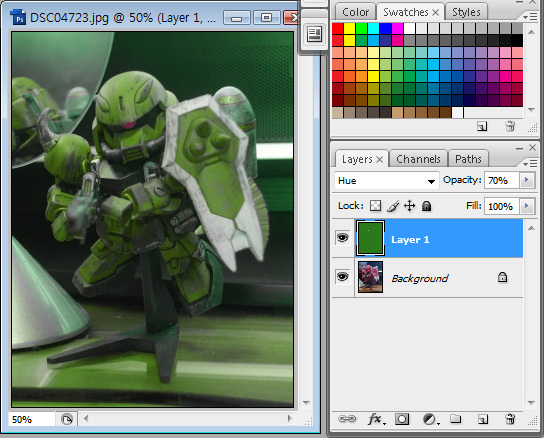
Task: Delete swatch using Swatches trash icon
Action: click(x=510, y=126)
